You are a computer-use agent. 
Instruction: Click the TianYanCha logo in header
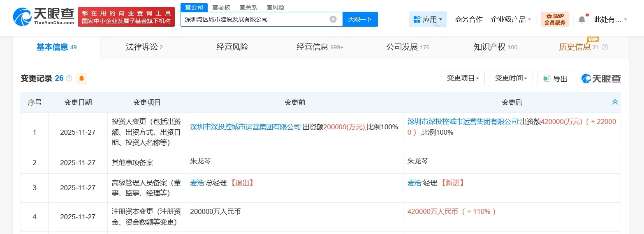click(43, 17)
